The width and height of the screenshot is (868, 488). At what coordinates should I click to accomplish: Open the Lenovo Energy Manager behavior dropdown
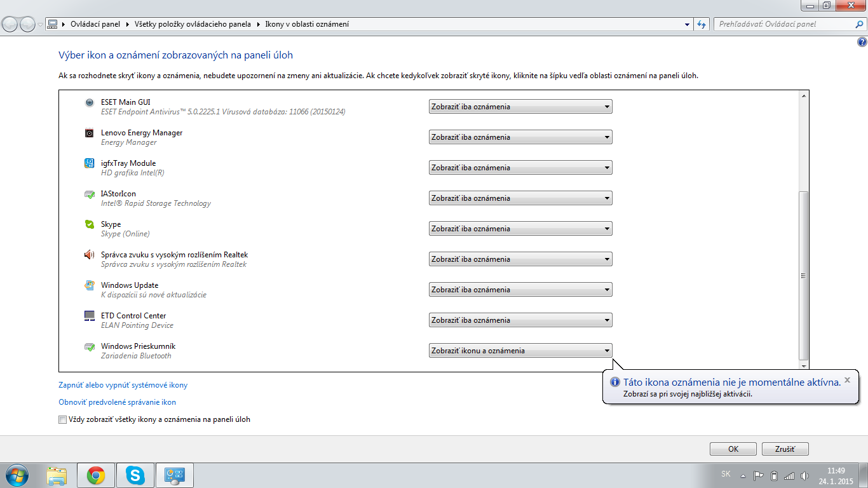click(x=520, y=137)
